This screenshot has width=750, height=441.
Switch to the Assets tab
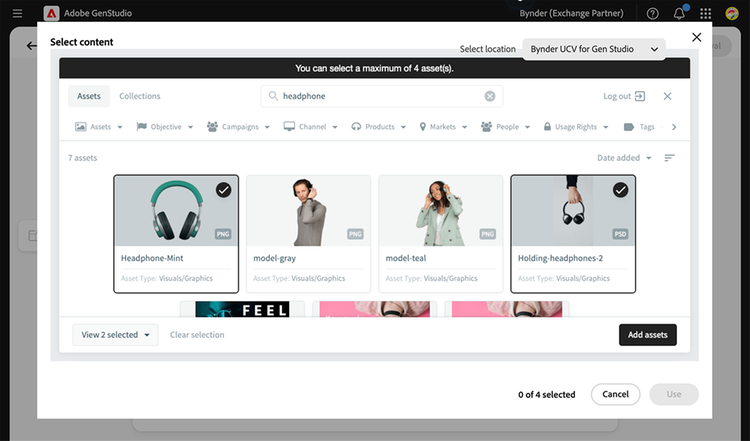pos(89,96)
